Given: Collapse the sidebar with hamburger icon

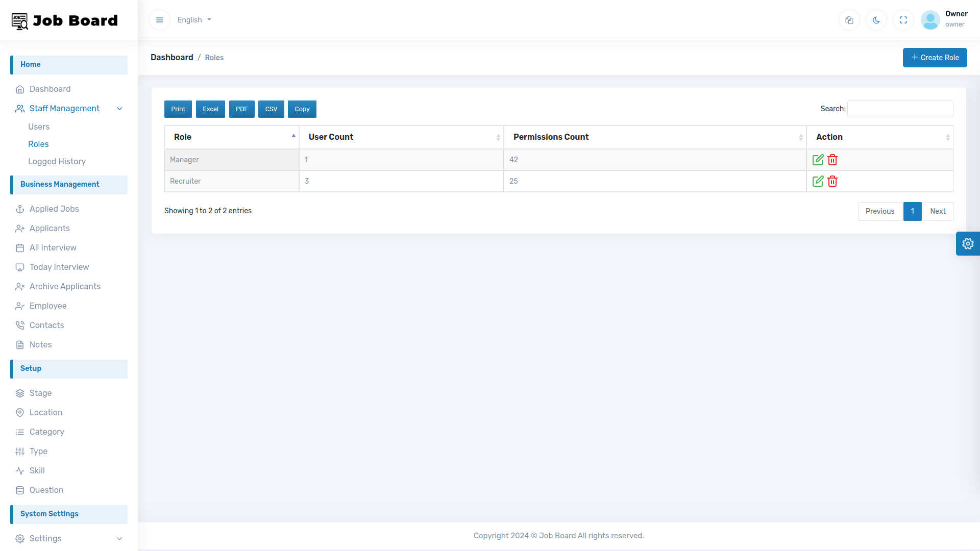Looking at the screenshot, I should 160,20.
